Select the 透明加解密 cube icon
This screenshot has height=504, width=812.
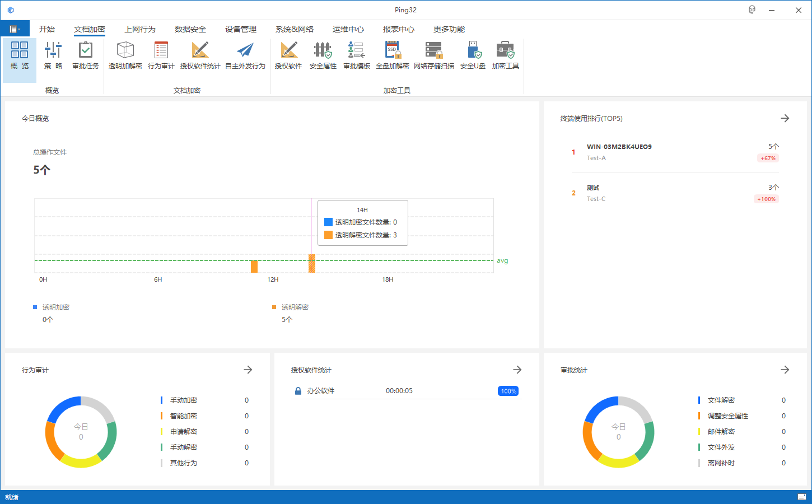click(x=125, y=55)
